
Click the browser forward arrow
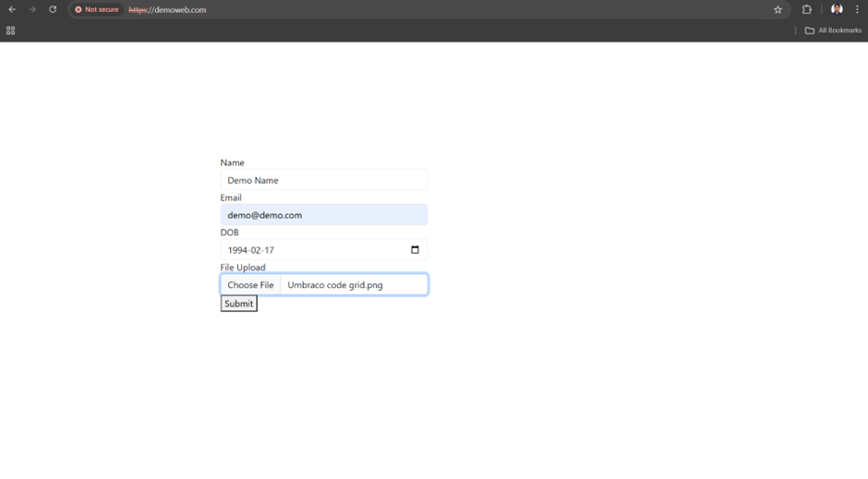click(x=32, y=9)
